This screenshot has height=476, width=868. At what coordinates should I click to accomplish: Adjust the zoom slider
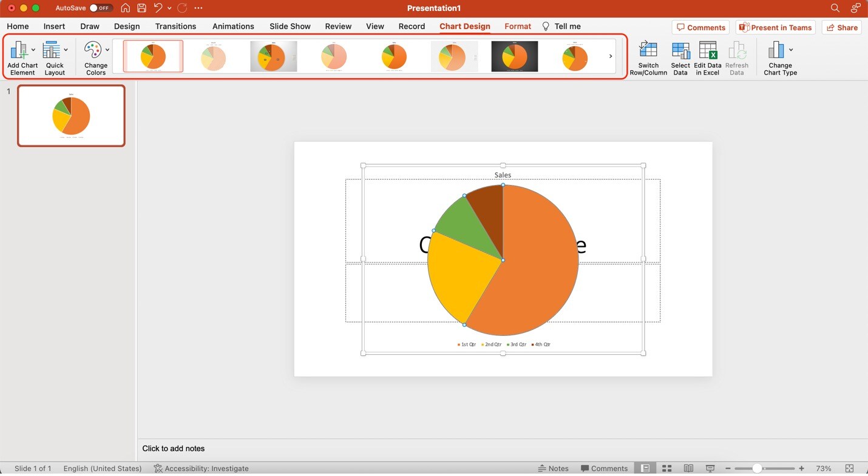pyautogui.click(x=759, y=468)
